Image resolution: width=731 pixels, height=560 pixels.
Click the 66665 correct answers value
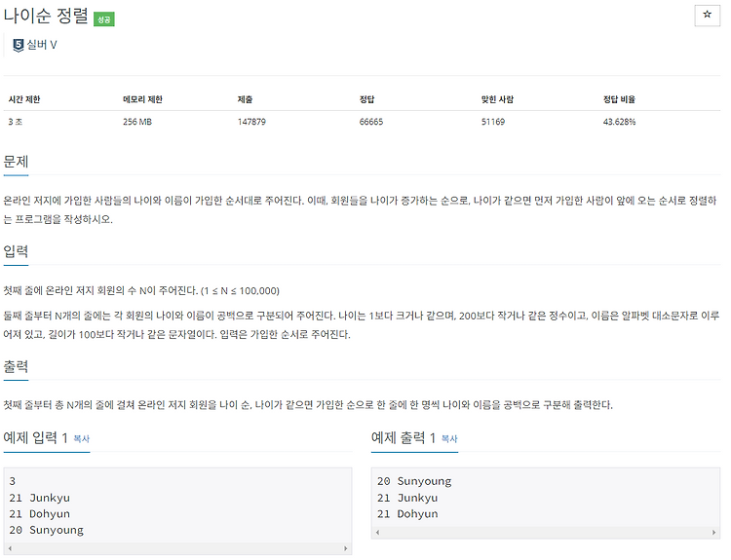tap(371, 122)
